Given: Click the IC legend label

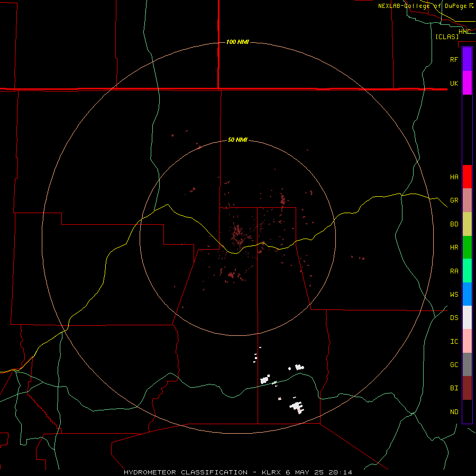Looking at the screenshot, I should [454, 342].
